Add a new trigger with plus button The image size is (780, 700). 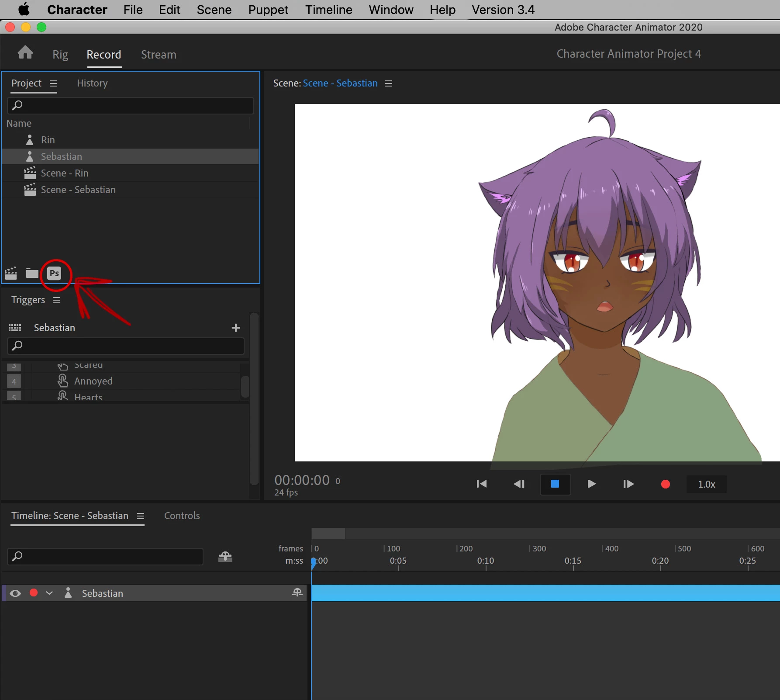(x=236, y=328)
